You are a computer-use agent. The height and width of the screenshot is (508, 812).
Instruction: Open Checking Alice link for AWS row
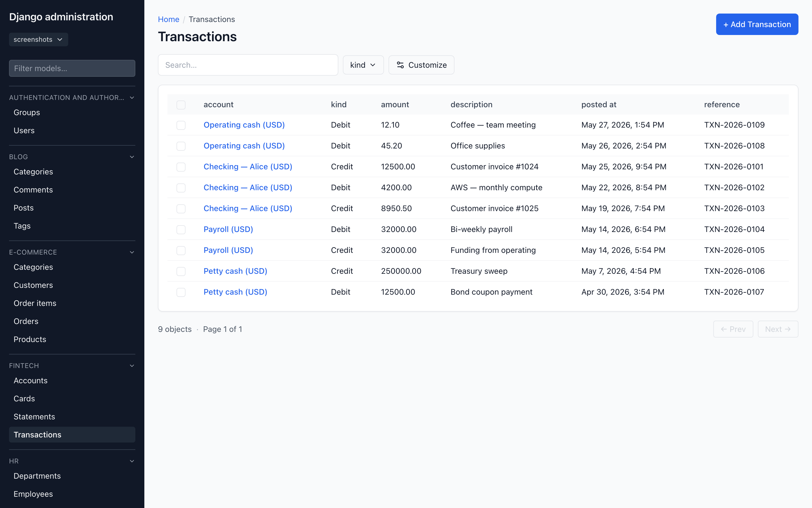(x=248, y=187)
